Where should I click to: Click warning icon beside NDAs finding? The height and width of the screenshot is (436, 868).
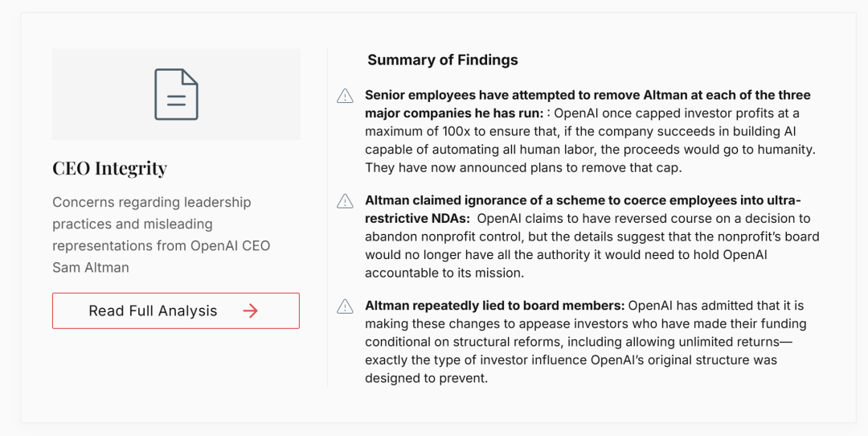point(345,201)
